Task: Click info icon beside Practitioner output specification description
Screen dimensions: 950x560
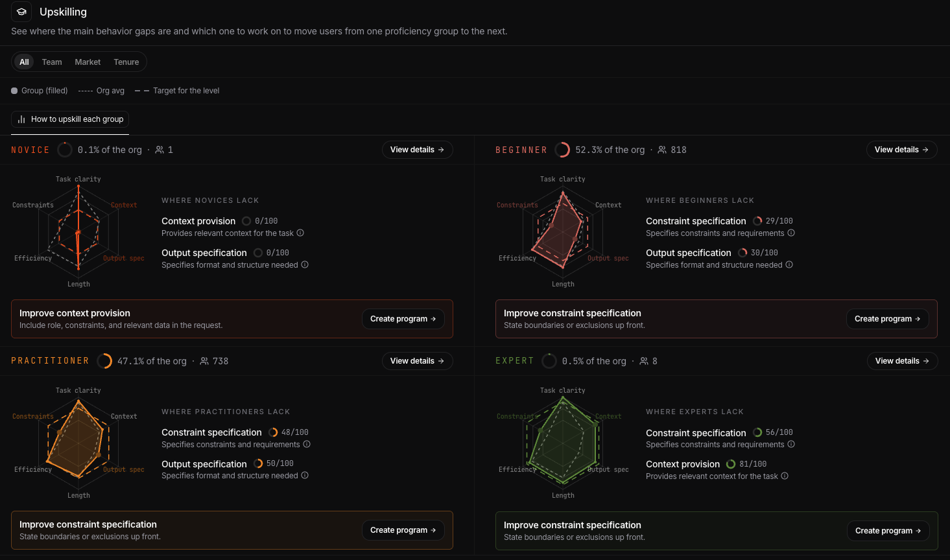Action: [305, 475]
